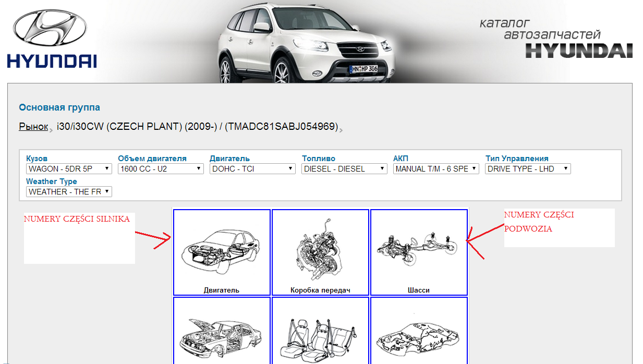643x364 pixels.
Task: Expand the Weather Type dropdown
Action: [69, 192]
